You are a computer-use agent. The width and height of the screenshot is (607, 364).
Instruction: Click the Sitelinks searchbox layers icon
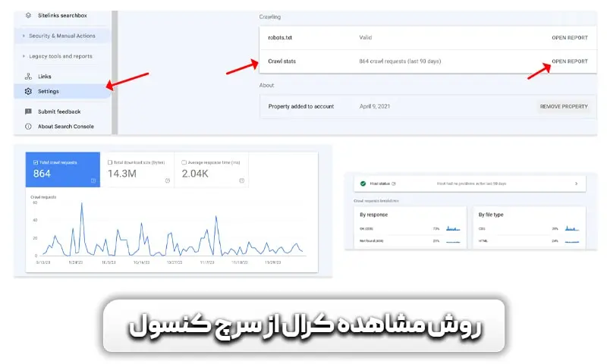click(x=28, y=15)
